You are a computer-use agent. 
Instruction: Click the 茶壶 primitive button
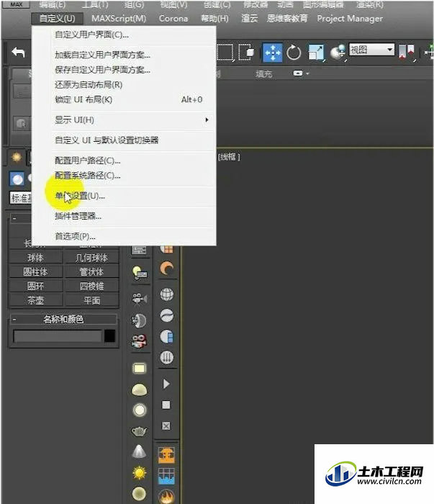pyautogui.click(x=35, y=300)
